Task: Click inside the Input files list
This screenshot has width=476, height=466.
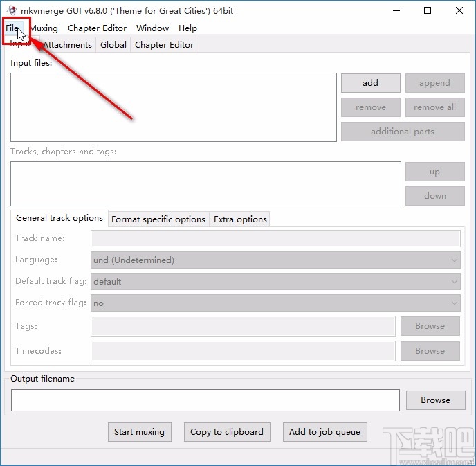Action: click(174, 107)
